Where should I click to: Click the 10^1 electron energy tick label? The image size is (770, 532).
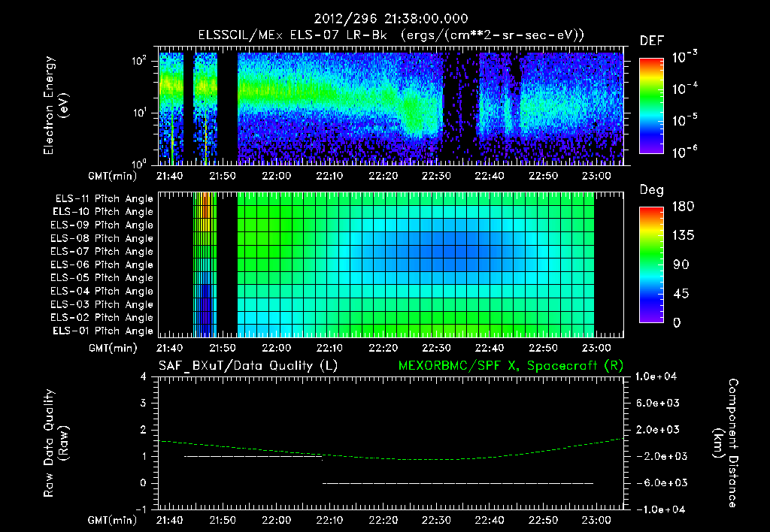140,113
